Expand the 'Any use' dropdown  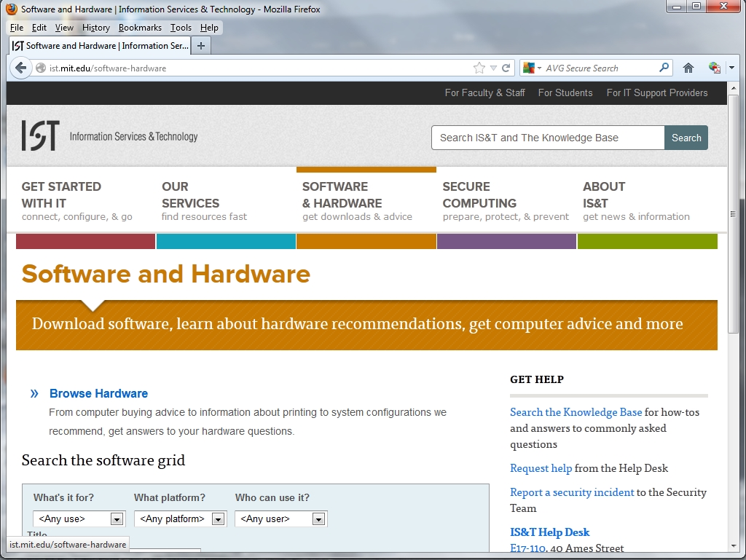point(116,519)
